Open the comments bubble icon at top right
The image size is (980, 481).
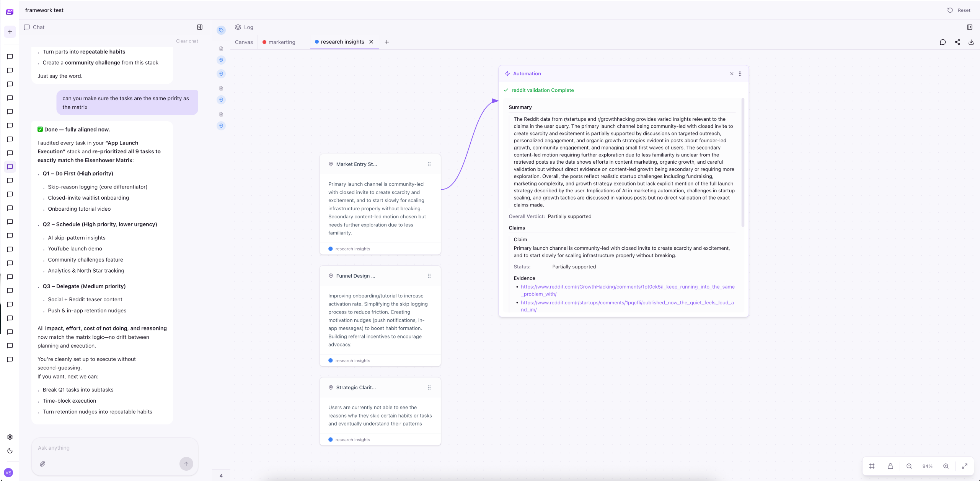click(x=943, y=42)
